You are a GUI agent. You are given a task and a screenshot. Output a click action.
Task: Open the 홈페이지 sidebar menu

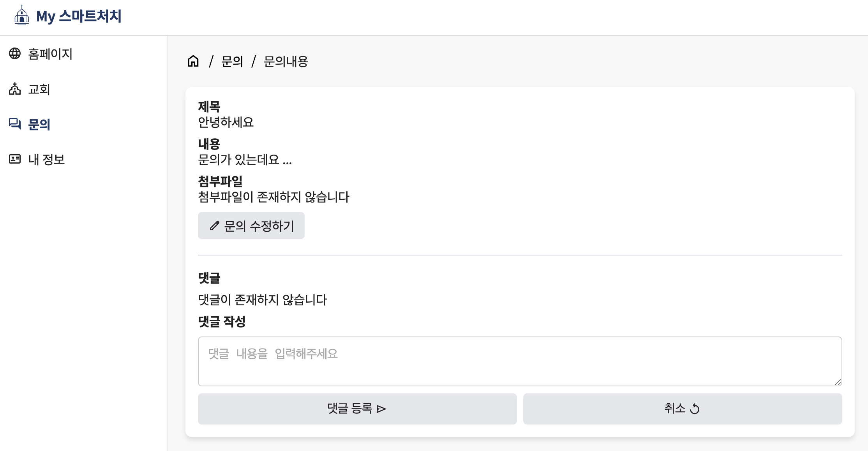pyautogui.click(x=50, y=54)
